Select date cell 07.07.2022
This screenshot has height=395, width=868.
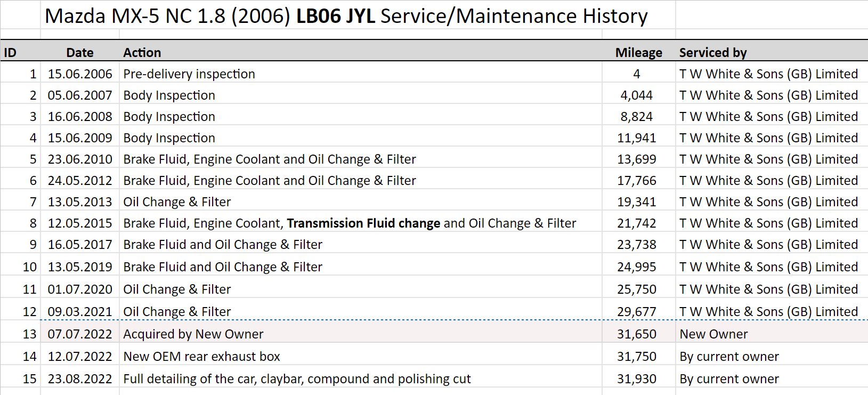pyautogui.click(x=80, y=334)
